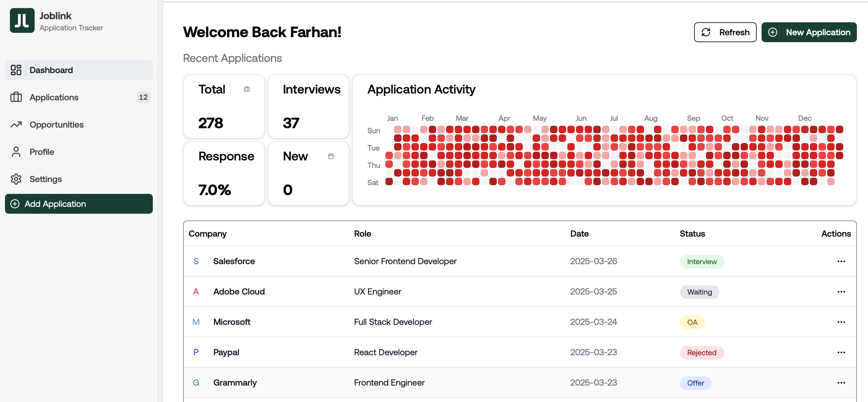Viewport: 868px width, 402px height.
Task: Open actions menu for Paypal row
Action: 841,352
